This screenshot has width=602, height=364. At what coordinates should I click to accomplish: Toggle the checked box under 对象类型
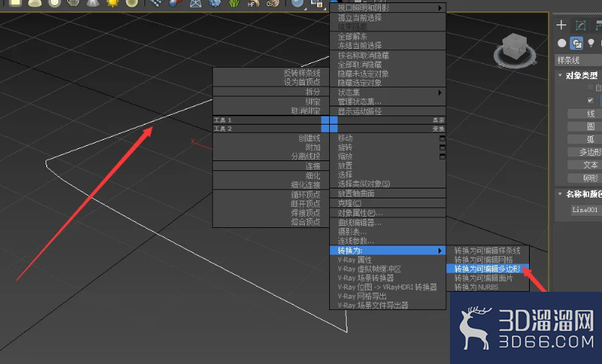(x=591, y=100)
